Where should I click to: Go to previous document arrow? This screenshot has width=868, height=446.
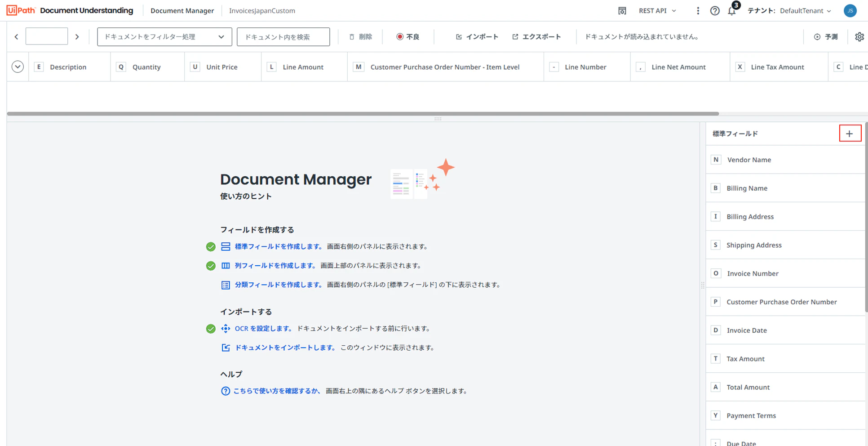17,37
